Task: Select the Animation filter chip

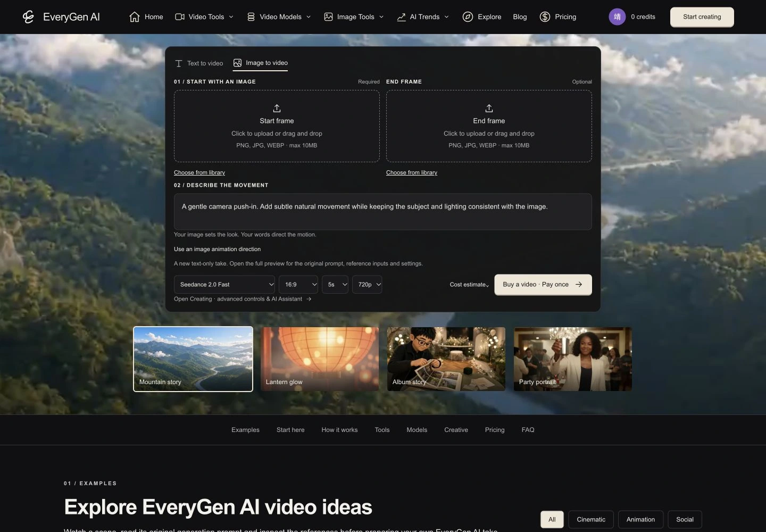Action: point(640,520)
